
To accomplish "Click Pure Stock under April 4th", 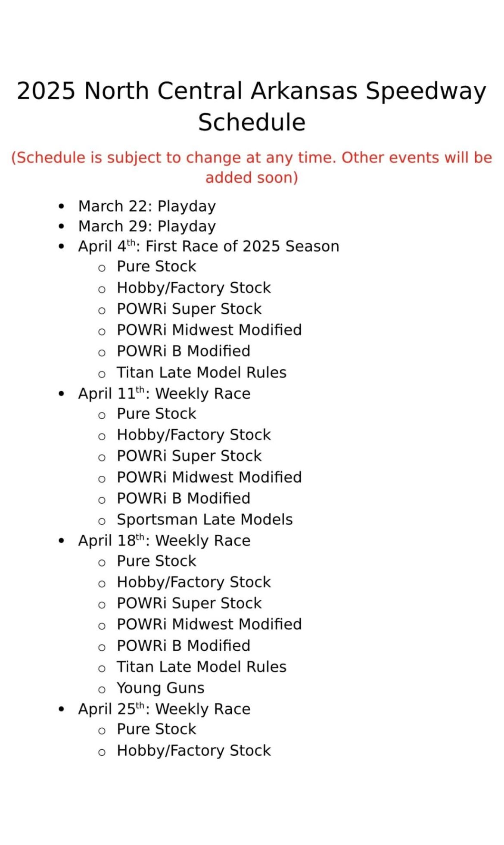I will click(x=156, y=267).
